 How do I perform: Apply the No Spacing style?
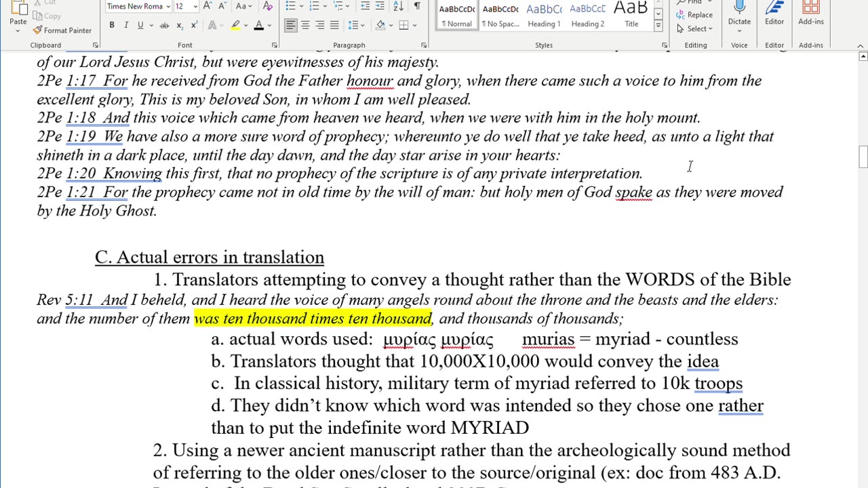[500, 16]
